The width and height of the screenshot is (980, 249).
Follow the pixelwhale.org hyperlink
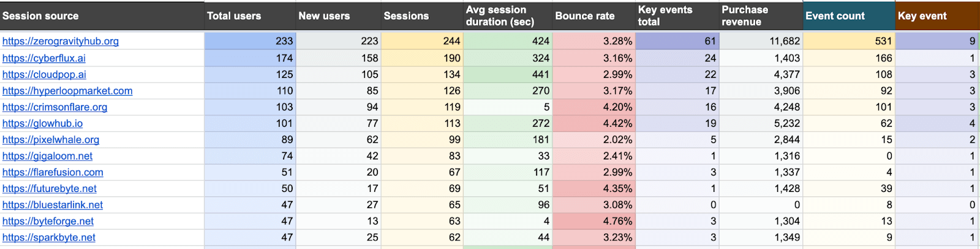coord(51,140)
